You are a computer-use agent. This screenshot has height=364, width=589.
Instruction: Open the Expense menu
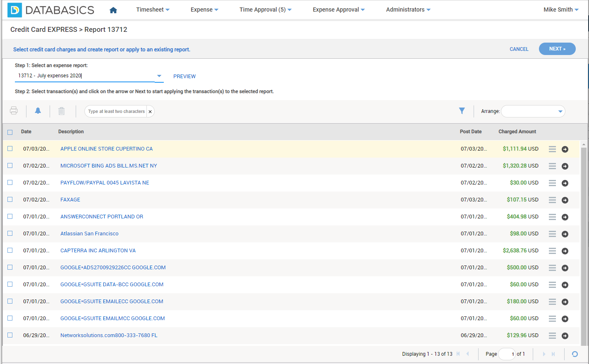coord(204,10)
